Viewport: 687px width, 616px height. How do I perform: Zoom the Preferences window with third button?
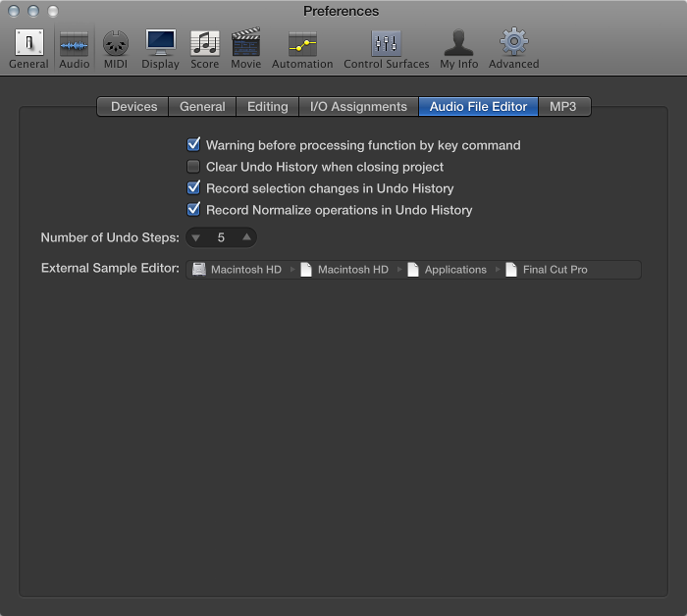pos(53,11)
